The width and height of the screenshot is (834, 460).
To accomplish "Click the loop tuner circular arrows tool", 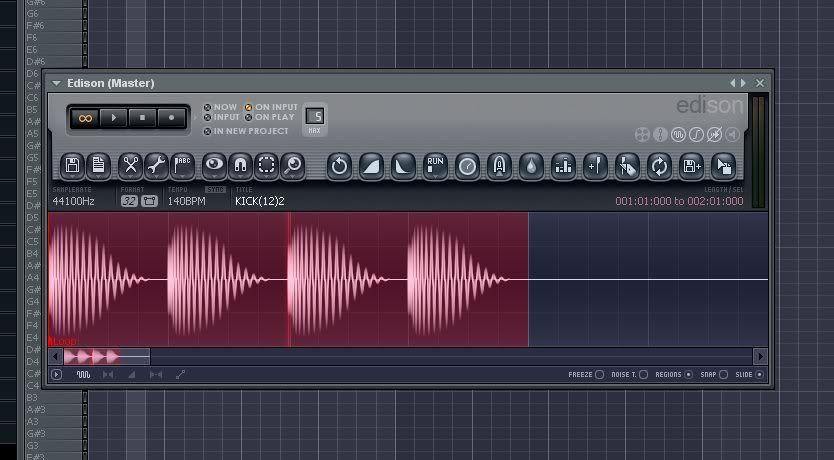I will (660, 166).
